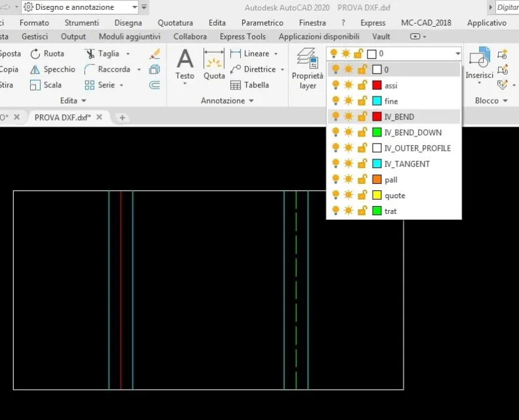Select layer IV_TANGENT by name
Viewport: 519px width, 420px height.
click(407, 164)
